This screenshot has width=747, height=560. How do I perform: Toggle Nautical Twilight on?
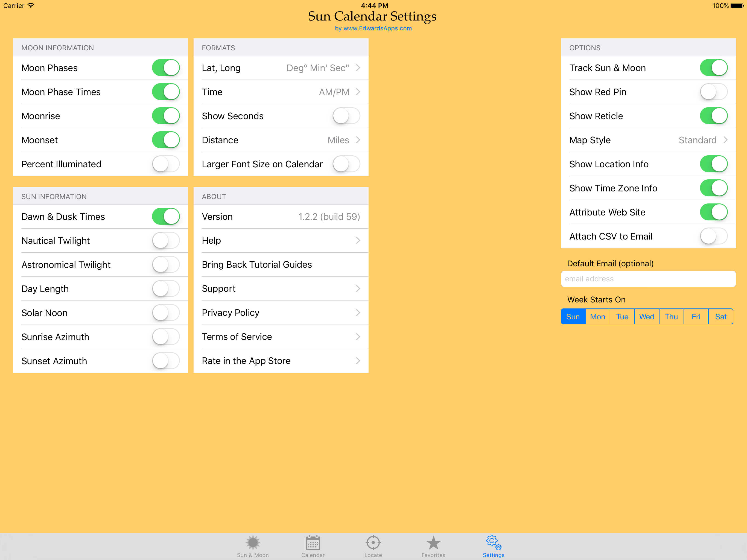tap(165, 240)
